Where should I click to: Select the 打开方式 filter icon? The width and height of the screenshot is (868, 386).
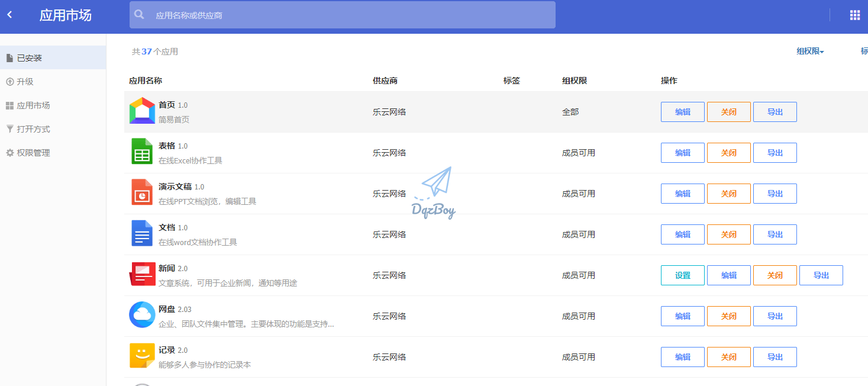(9, 128)
